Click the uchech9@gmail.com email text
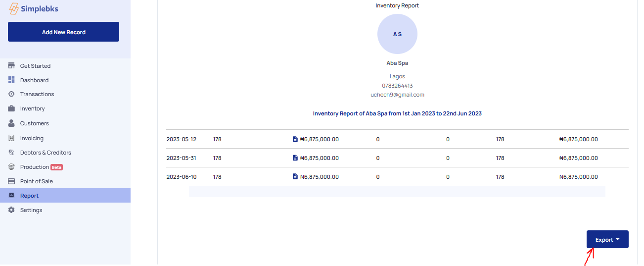This screenshot has width=644, height=266. tap(397, 95)
